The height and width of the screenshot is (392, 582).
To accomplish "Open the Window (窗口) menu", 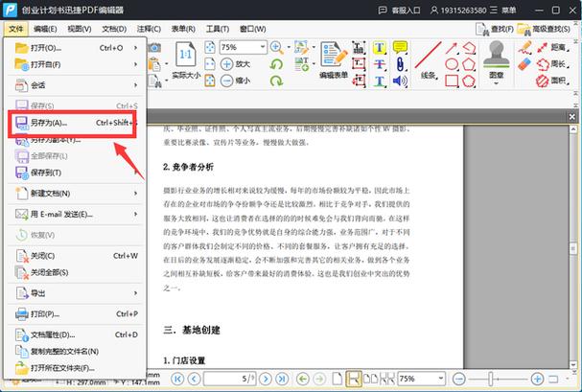I will pyautogui.click(x=252, y=29).
